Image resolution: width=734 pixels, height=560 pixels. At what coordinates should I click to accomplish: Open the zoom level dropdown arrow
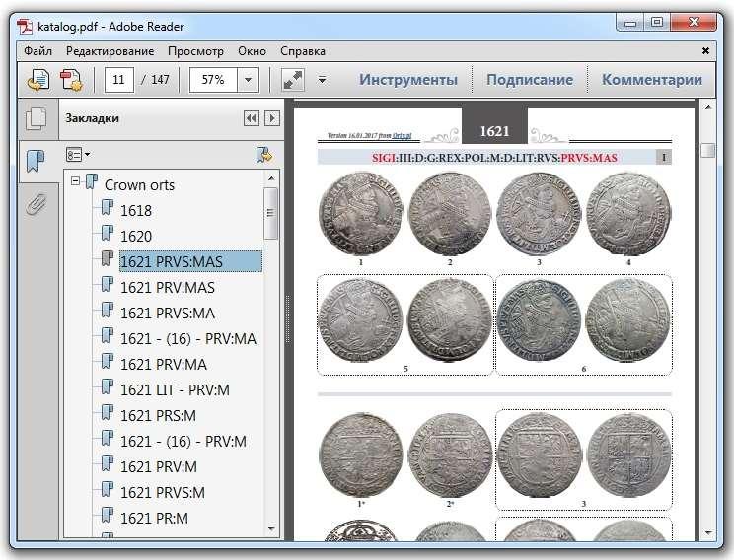[248, 80]
